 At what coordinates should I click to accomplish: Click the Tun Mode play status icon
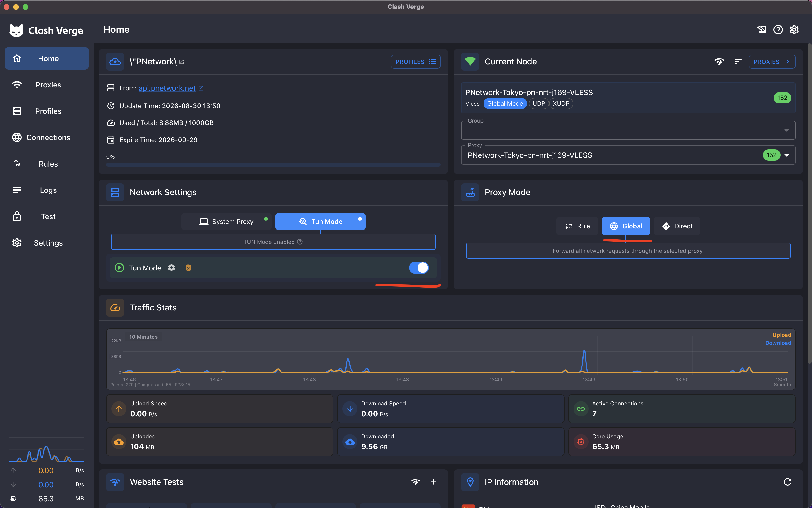(119, 268)
